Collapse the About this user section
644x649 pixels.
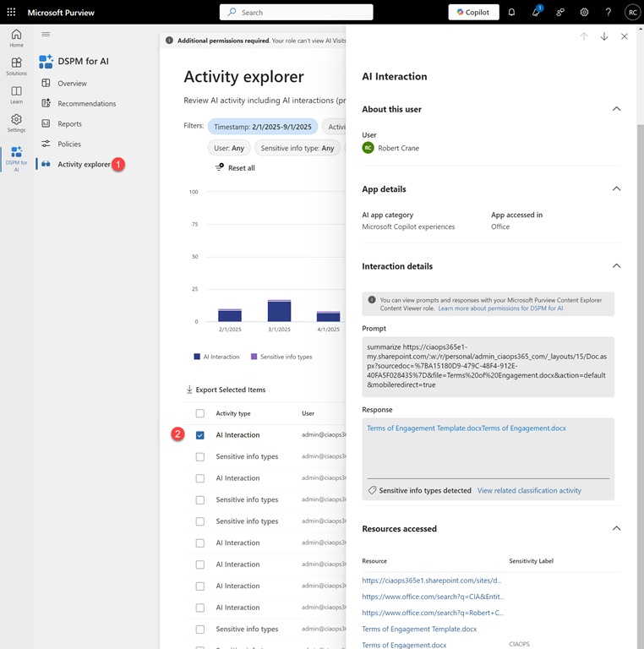(x=616, y=109)
